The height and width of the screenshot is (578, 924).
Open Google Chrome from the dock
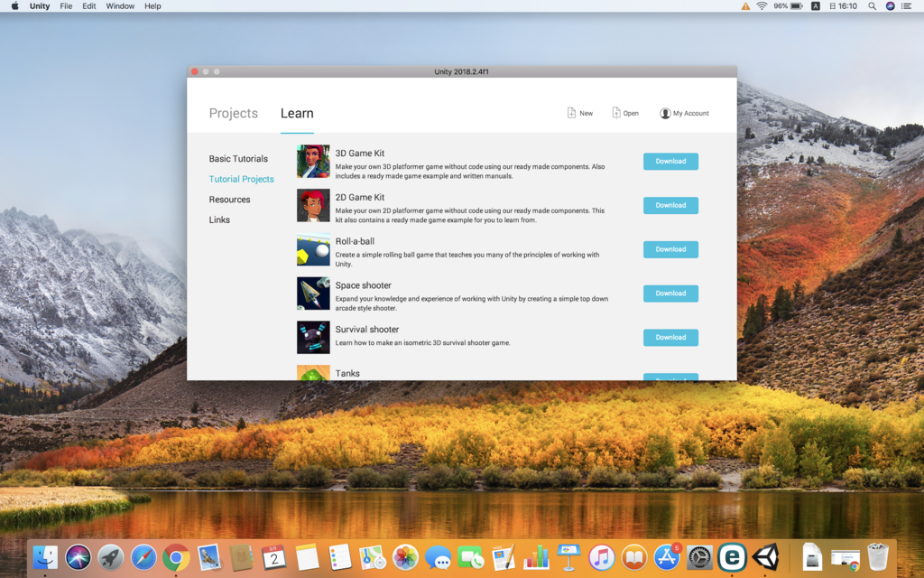point(176,557)
